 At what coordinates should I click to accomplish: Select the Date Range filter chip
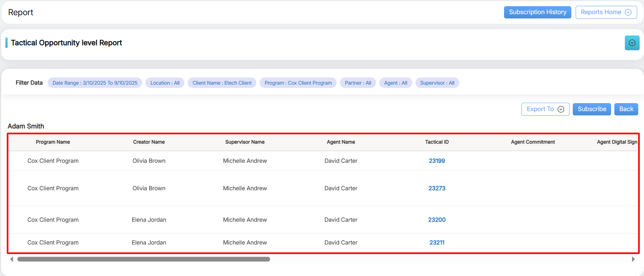coord(95,83)
